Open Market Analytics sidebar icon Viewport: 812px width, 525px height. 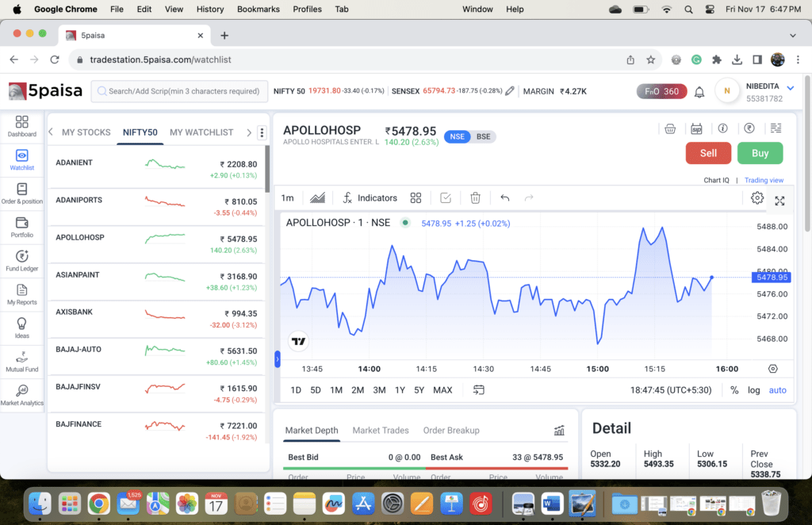[x=21, y=395]
